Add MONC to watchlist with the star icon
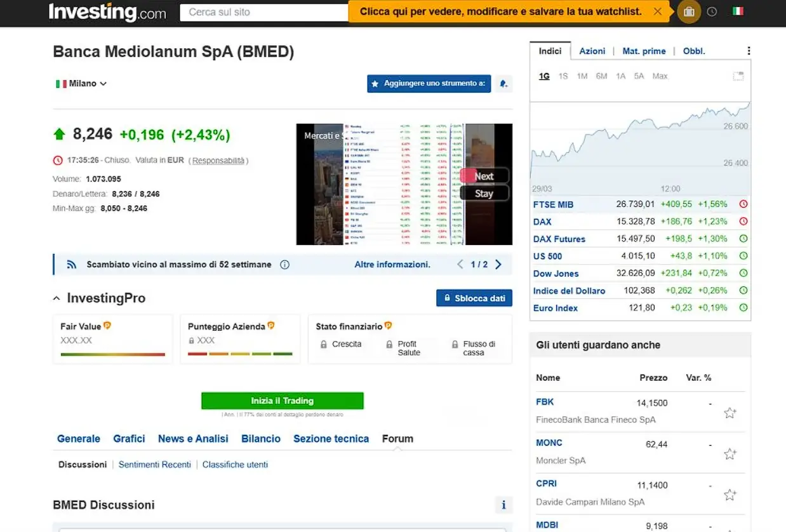Viewport: 786px width, 532px height. pyautogui.click(x=730, y=454)
